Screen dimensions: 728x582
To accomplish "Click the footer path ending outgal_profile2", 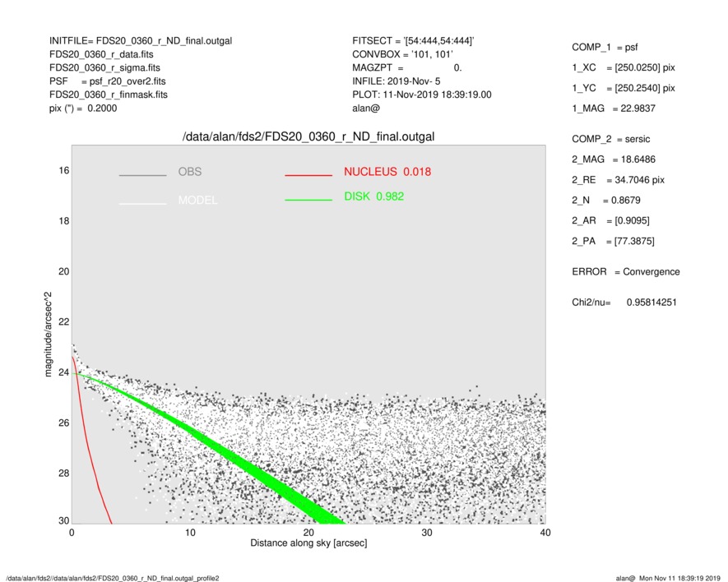I will [x=113, y=578].
